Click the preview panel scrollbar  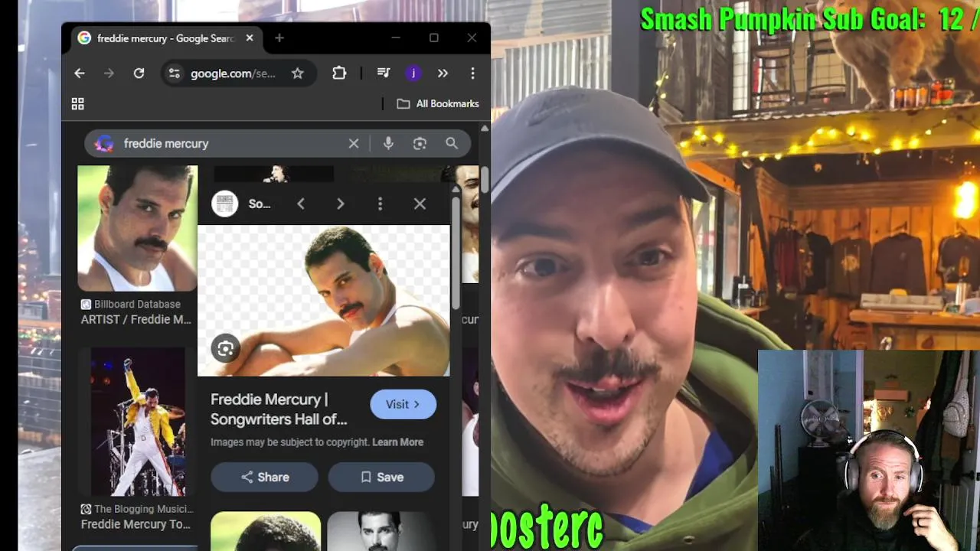(x=456, y=253)
